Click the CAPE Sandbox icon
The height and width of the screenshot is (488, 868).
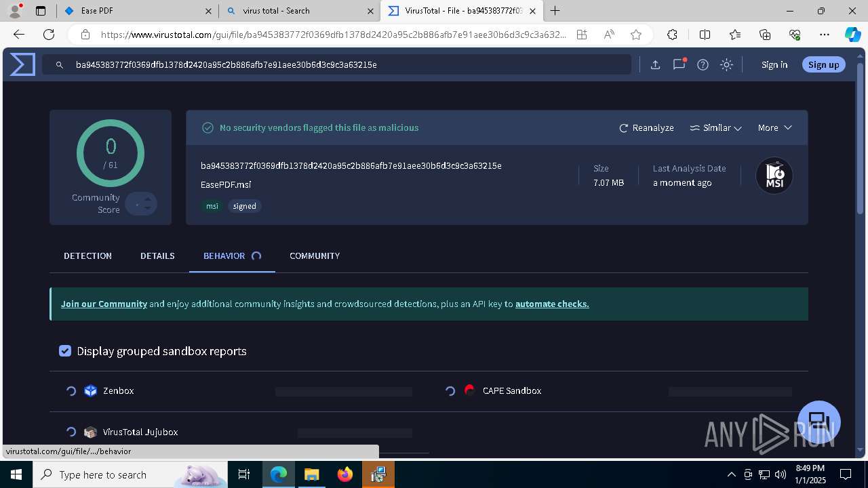(x=469, y=390)
